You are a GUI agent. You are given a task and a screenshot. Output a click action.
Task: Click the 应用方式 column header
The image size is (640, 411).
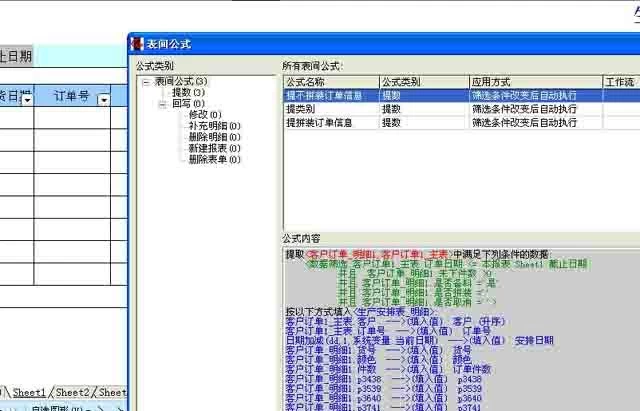click(x=535, y=81)
